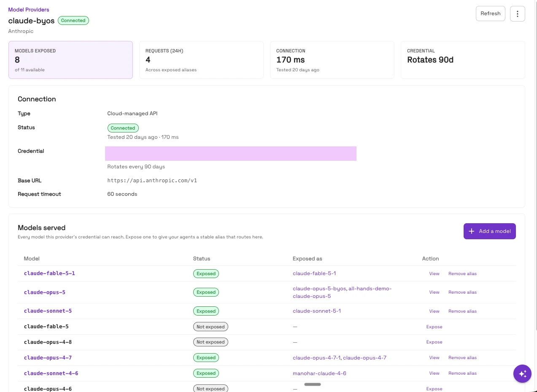Open the claude-opus-5-byos alias link
This screenshot has width=537, height=392.
pos(319,289)
